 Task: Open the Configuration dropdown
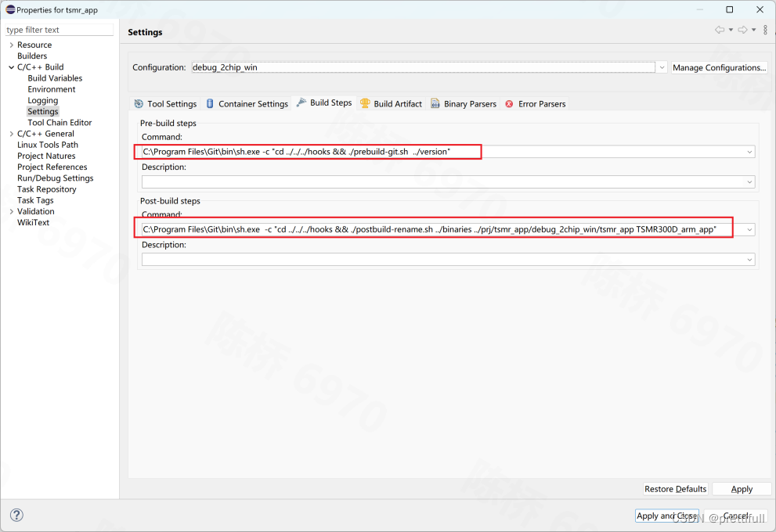pos(662,67)
